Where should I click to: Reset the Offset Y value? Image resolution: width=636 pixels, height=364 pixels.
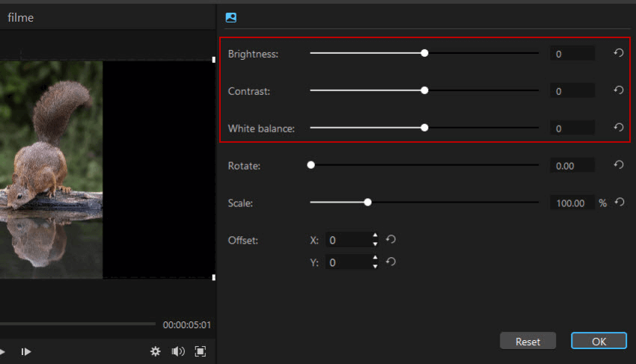pos(391,262)
